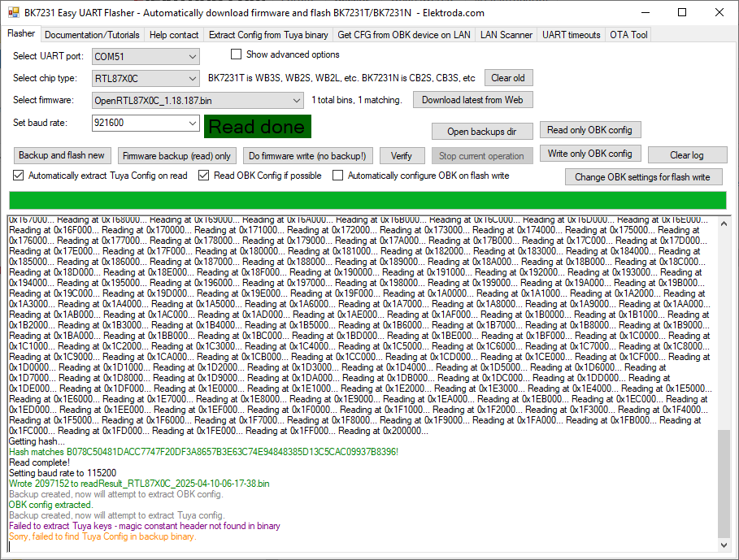The image size is (739, 560).
Task: Maximize the flasher window
Action: click(682, 13)
